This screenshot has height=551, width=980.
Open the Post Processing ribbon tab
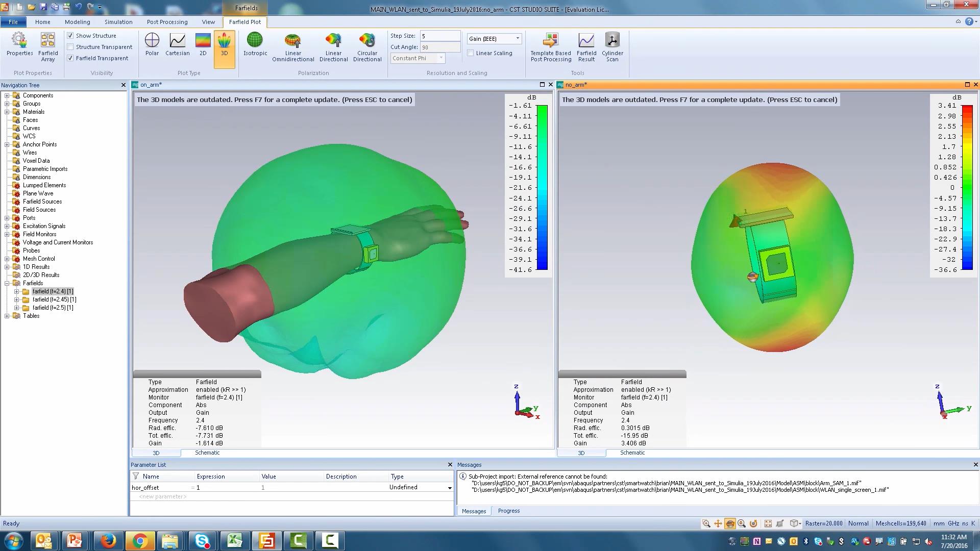167,22
